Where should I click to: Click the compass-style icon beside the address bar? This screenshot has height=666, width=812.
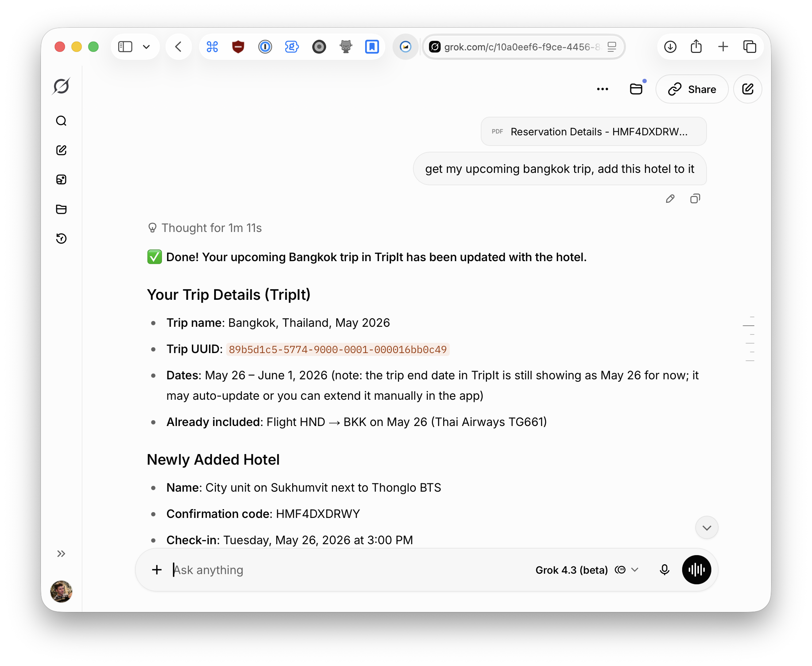pos(406,47)
